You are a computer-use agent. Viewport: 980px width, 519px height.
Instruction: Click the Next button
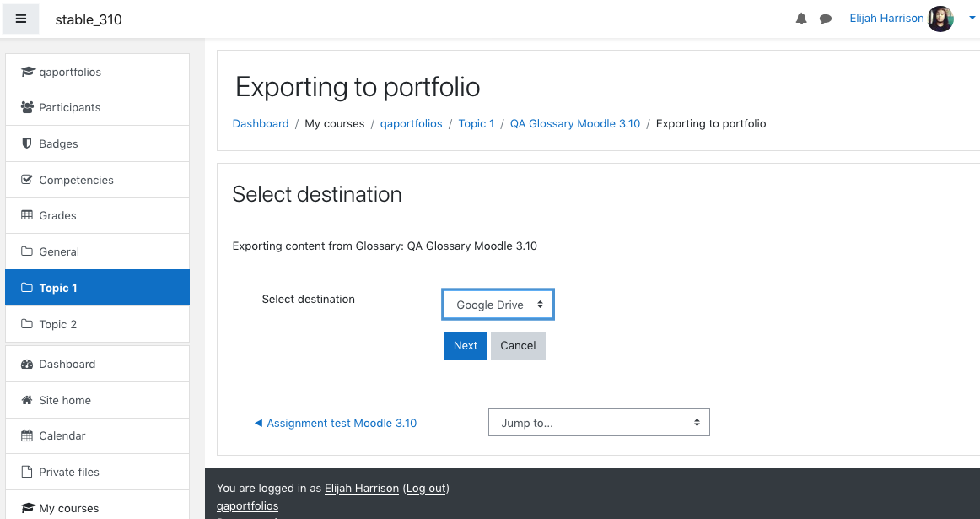pos(466,345)
